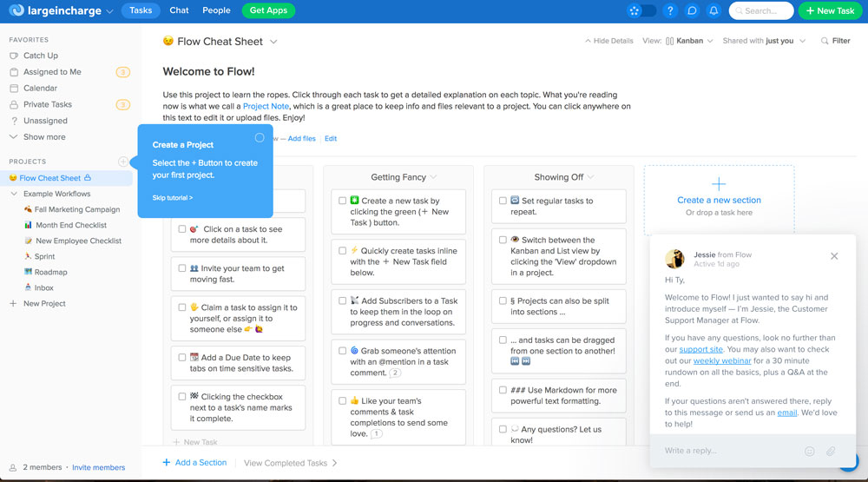Open the Kanban view dropdown
Viewport: 868px width, 482px height.
point(689,41)
